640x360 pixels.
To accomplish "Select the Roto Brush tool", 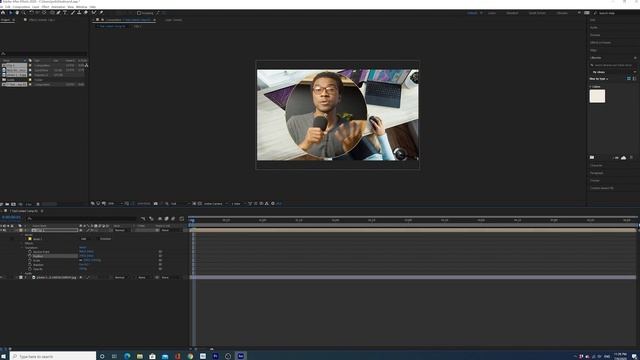I will click(94, 13).
